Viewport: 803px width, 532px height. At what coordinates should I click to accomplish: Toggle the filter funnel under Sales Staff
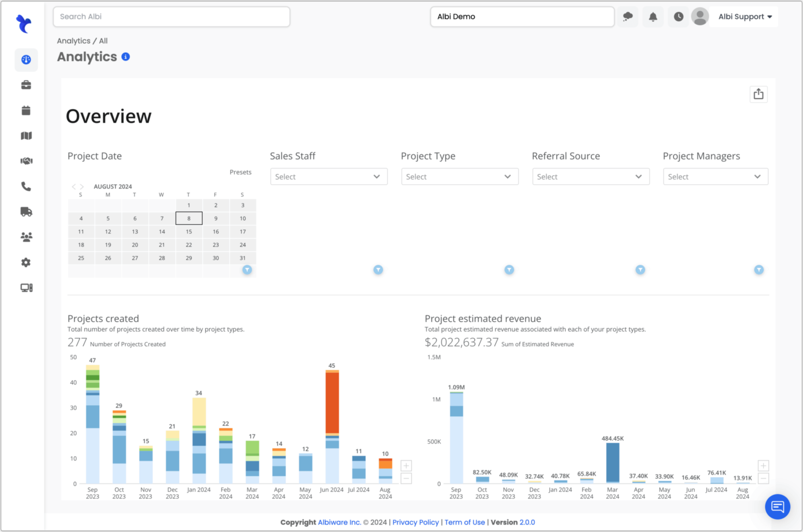(x=378, y=270)
